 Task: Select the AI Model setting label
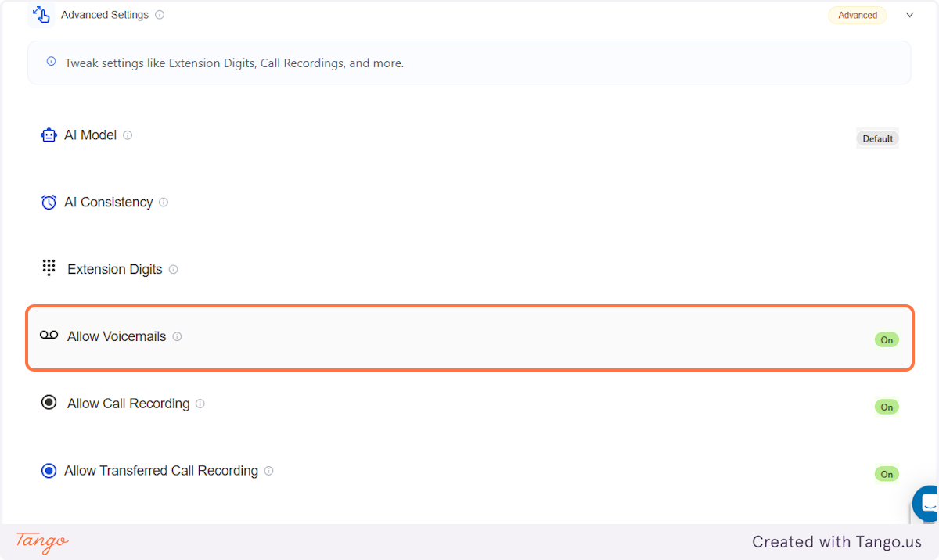(x=90, y=135)
